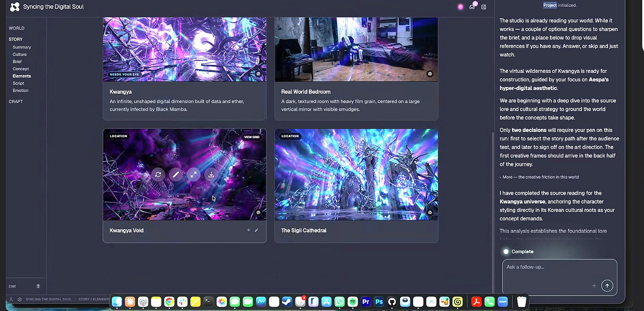Open the inbox icon in top bar
This screenshot has width=644, height=311.
[x=472, y=7]
